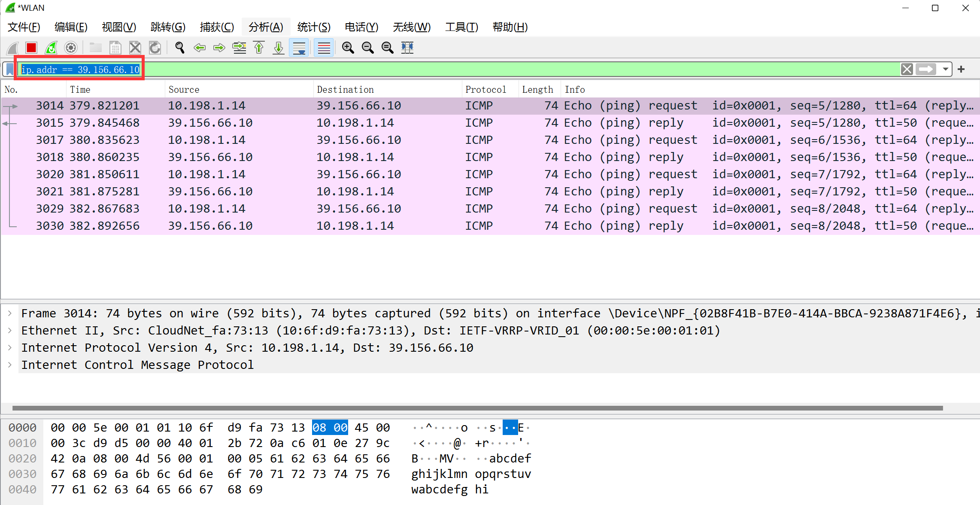The height and width of the screenshot is (505, 980).
Task: Jump to the first packet arrow
Action: click(259, 48)
